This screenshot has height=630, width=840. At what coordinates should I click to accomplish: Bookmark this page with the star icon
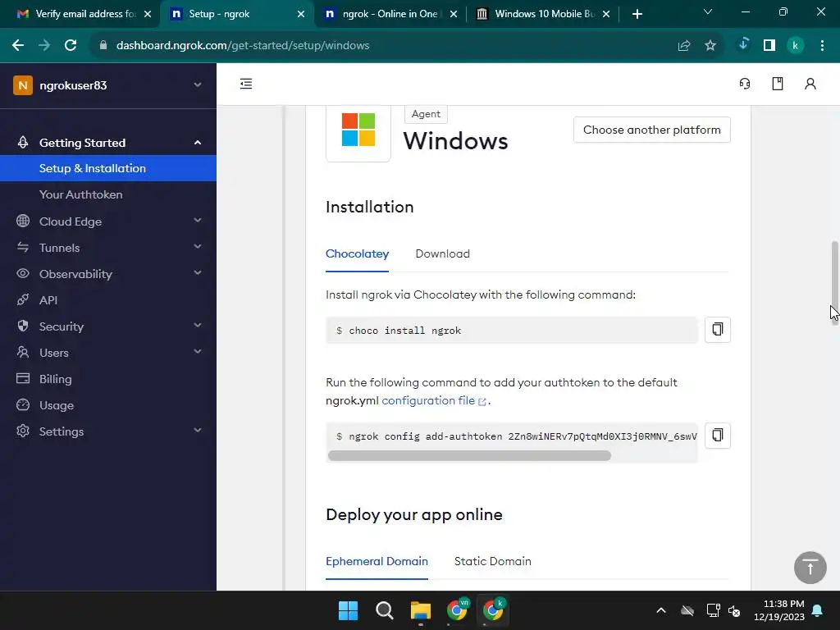point(710,46)
